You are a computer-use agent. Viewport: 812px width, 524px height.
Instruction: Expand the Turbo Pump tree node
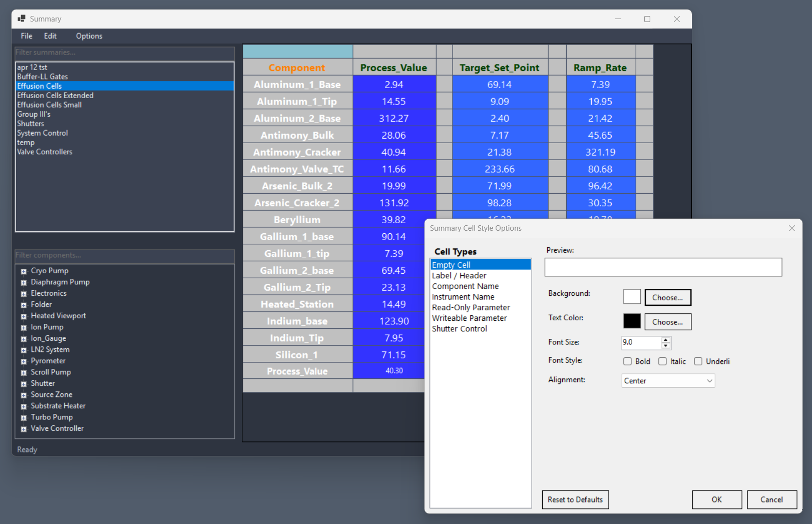(x=24, y=418)
